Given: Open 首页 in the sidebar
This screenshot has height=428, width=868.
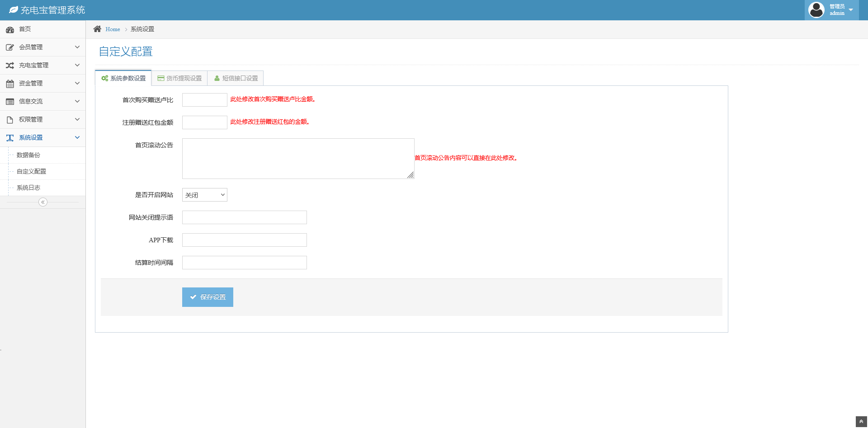Looking at the screenshot, I should 42,29.
